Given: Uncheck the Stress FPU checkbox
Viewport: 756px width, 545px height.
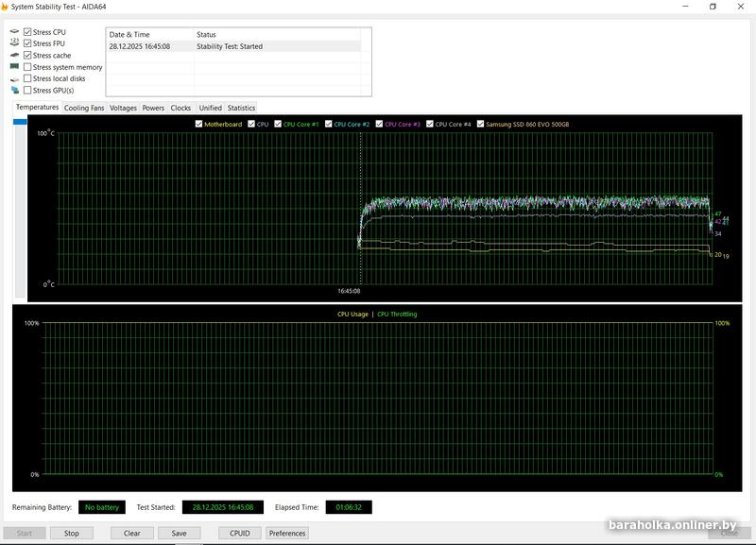Looking at the screenshot, I should [x=27, y=43].
